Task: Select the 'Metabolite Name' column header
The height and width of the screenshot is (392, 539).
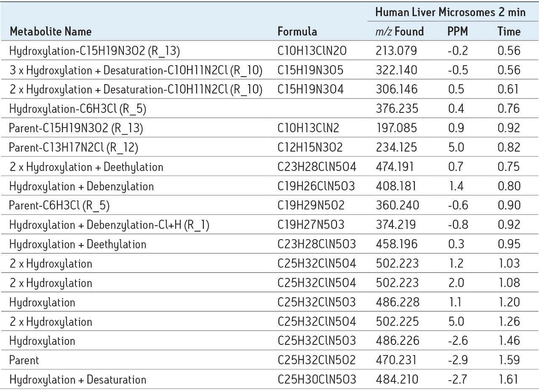Action: (x=50, y=32)
